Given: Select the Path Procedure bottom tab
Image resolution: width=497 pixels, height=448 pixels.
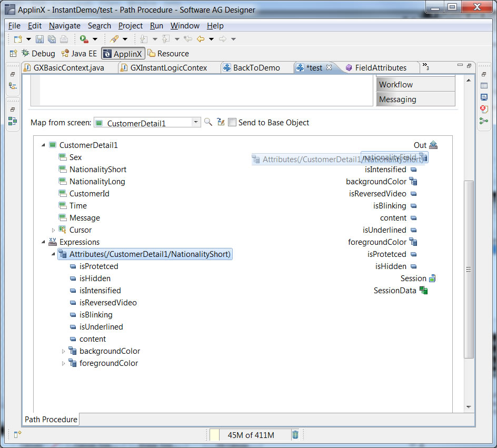Looking at the screenshot, I should click(51, 419).
